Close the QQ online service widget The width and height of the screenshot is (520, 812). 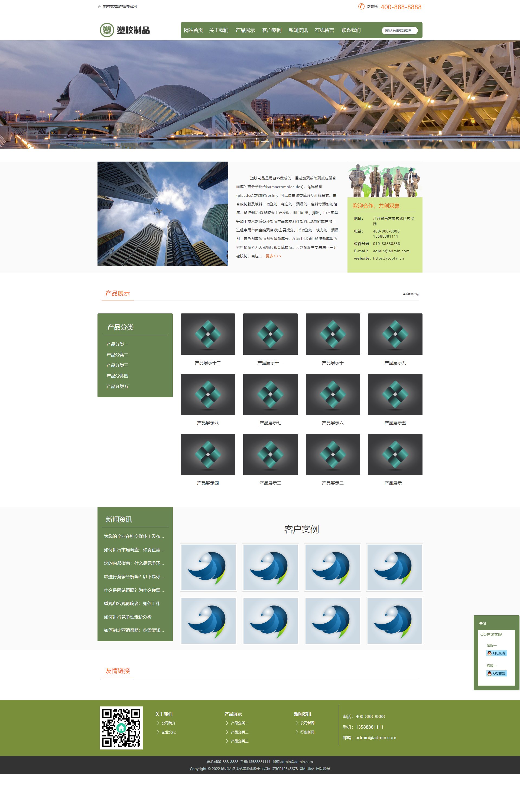click(x=483, y=623)
